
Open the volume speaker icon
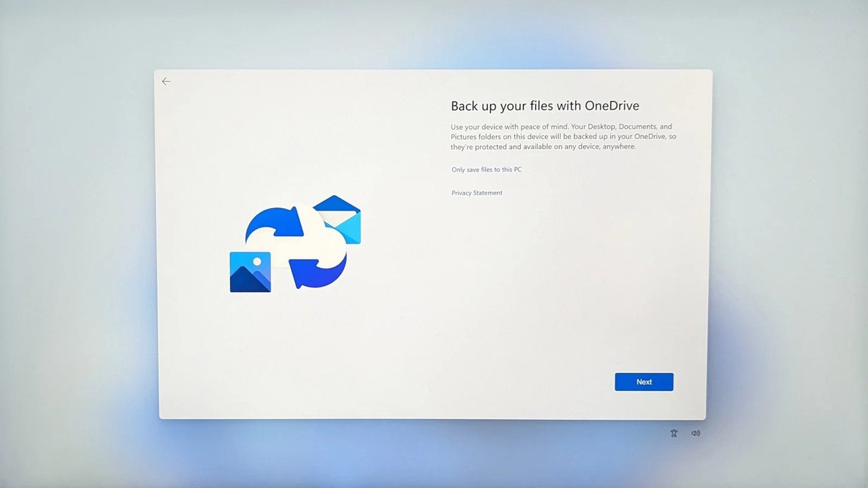696,433
